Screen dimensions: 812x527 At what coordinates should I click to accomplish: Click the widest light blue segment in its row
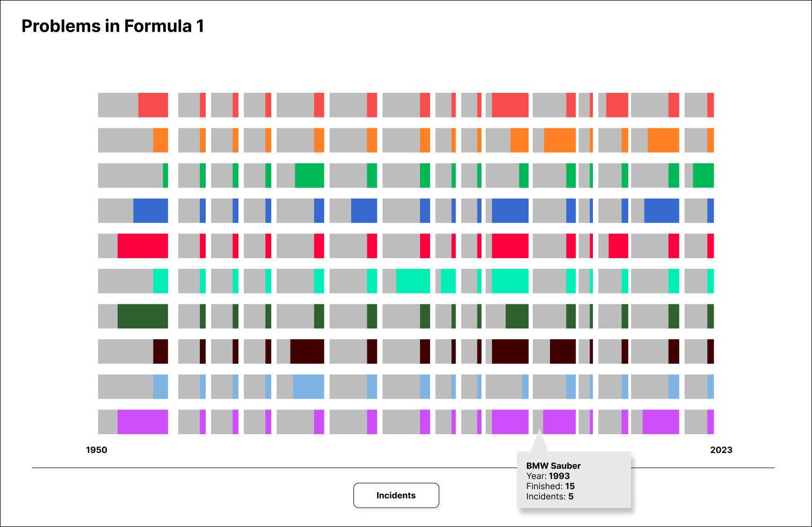(308, 386)
